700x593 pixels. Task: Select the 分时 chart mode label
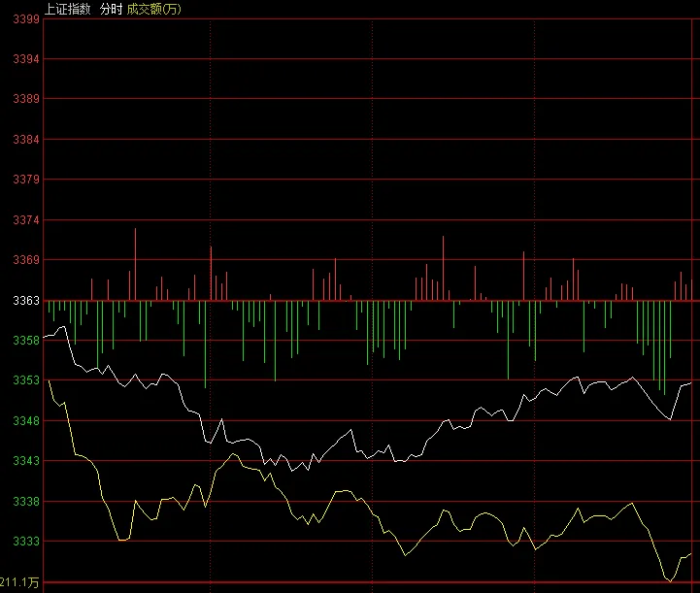point(111,9)
